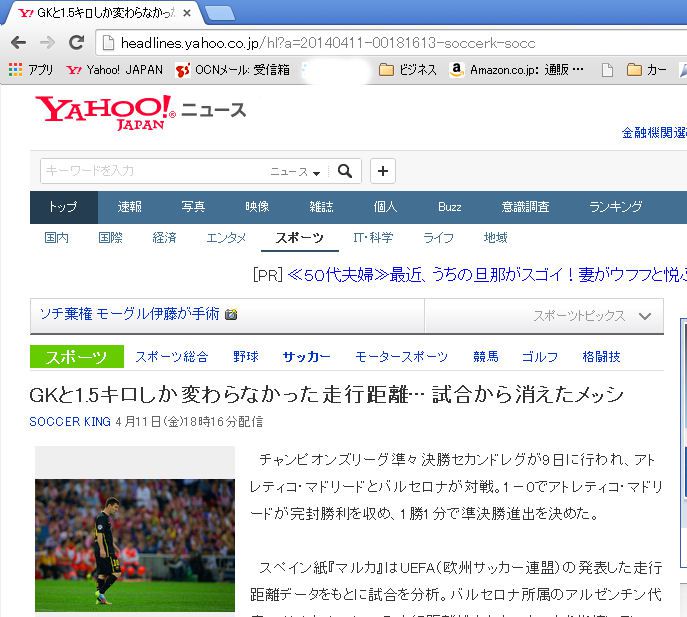Click the Yahoo! JAPAN news logo
This screenshot has width=687, height=617.
(x=140, y=112)
